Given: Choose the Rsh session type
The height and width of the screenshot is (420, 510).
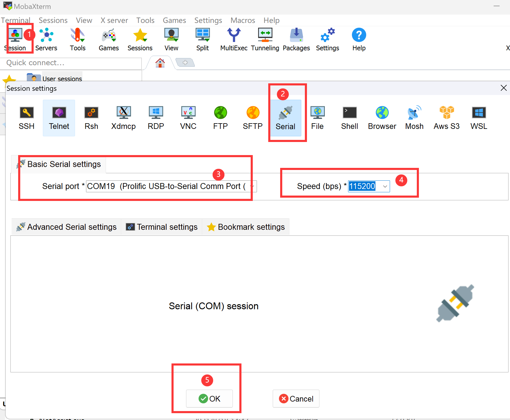Looking at the screenshot, I should 91,118.
